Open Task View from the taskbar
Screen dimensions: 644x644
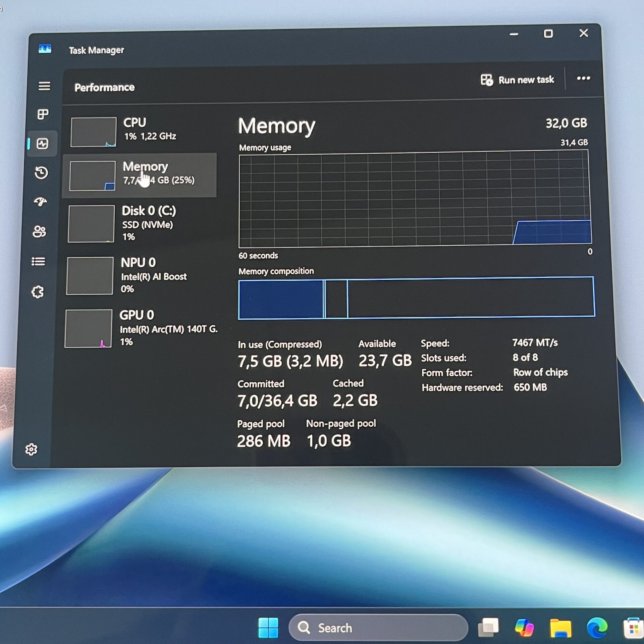click(x=488, y=627)
